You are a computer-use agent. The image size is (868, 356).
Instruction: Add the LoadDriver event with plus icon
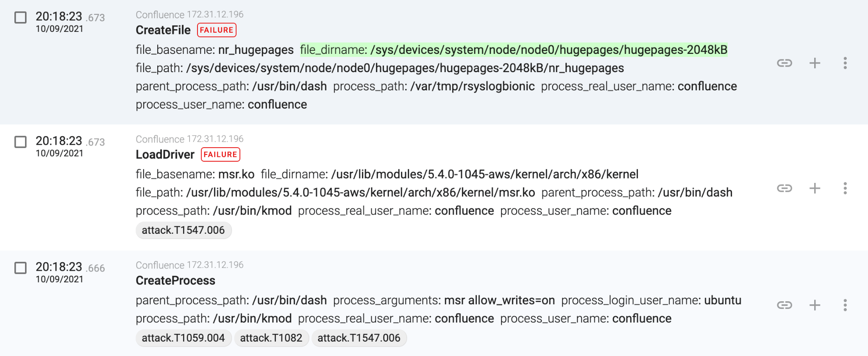pos(815,188)
